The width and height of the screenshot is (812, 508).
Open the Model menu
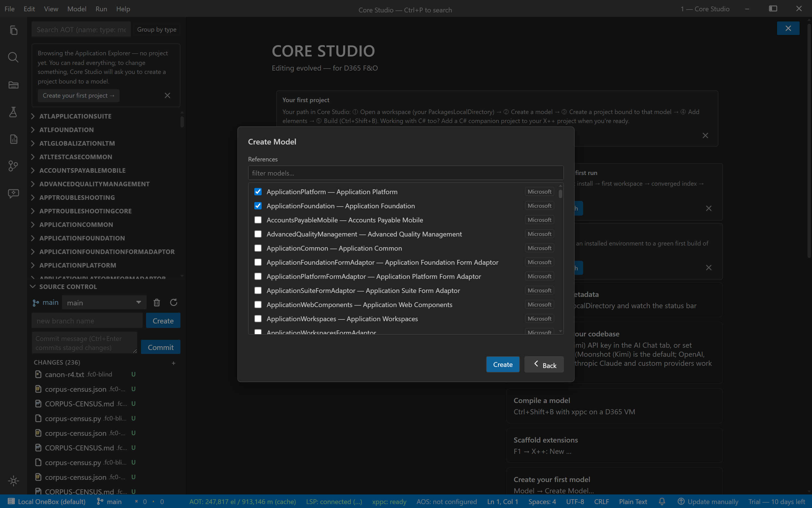coord(77,9)
